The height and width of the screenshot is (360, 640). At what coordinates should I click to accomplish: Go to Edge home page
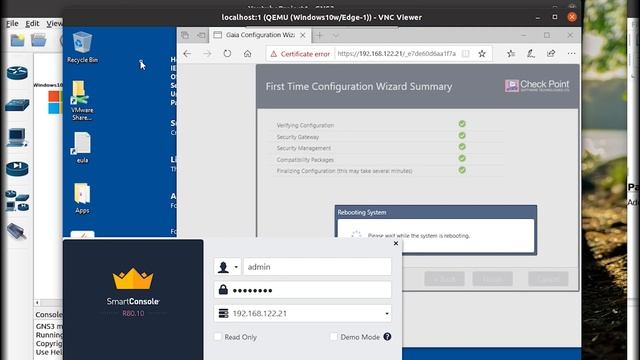point(247,53)
